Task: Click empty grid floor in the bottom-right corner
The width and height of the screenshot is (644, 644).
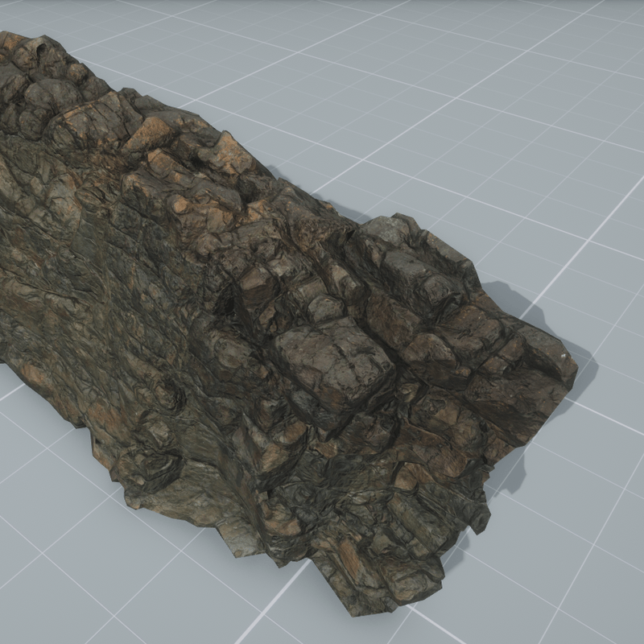Action: pyautogui.click(x=580, y=580)
